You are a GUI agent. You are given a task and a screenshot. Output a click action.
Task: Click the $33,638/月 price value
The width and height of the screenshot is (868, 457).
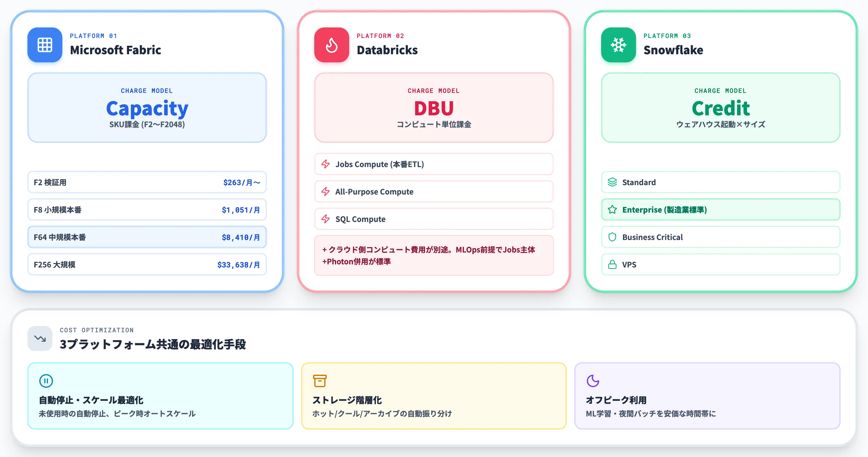tap(239, 265)
